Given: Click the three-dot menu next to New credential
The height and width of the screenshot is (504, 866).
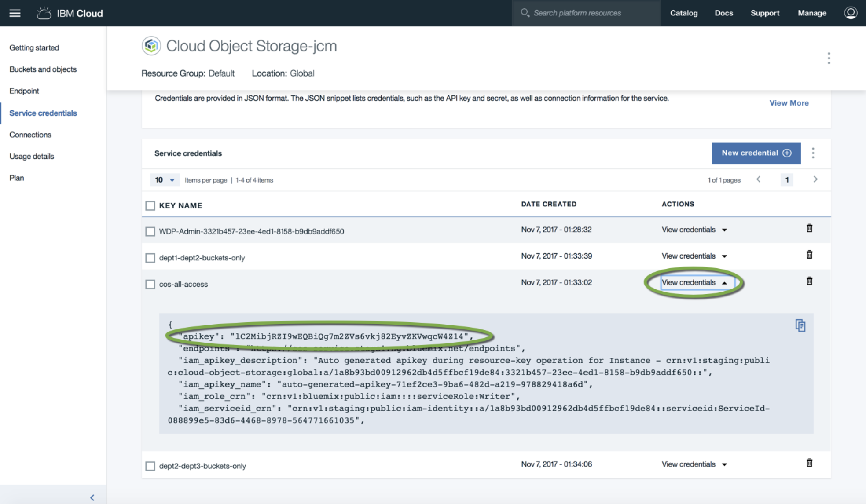Looking at the screenshot, I should (x=815, y=153).
